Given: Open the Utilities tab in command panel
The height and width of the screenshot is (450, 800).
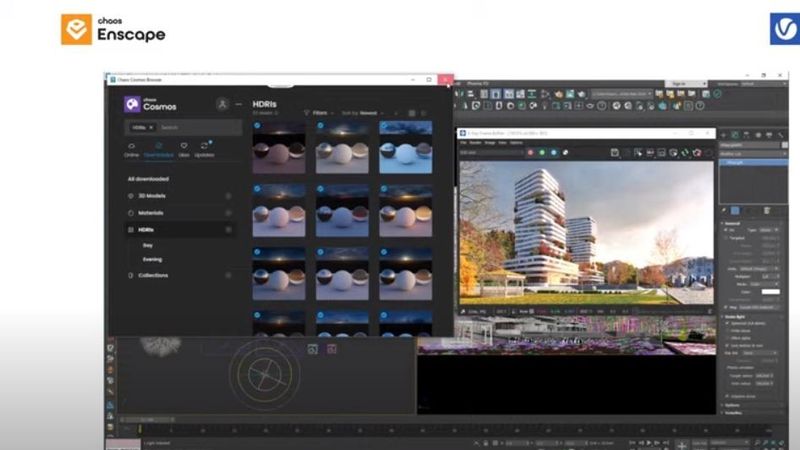Looking at the screenshot, I should [781, 135].
